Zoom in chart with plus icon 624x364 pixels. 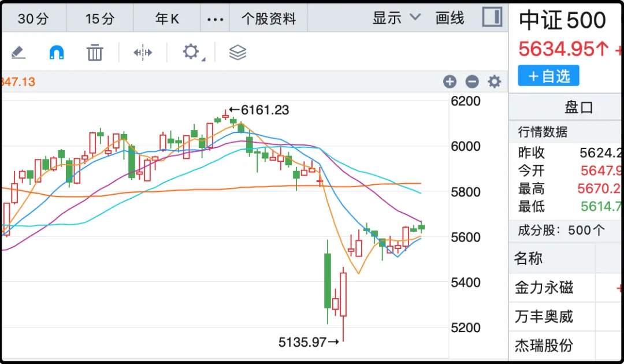click(450, 82)
